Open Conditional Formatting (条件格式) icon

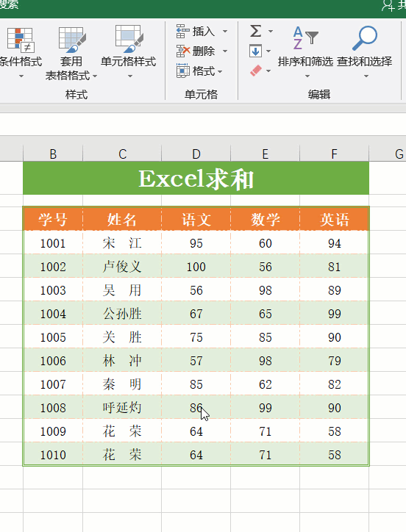(21, 40)
